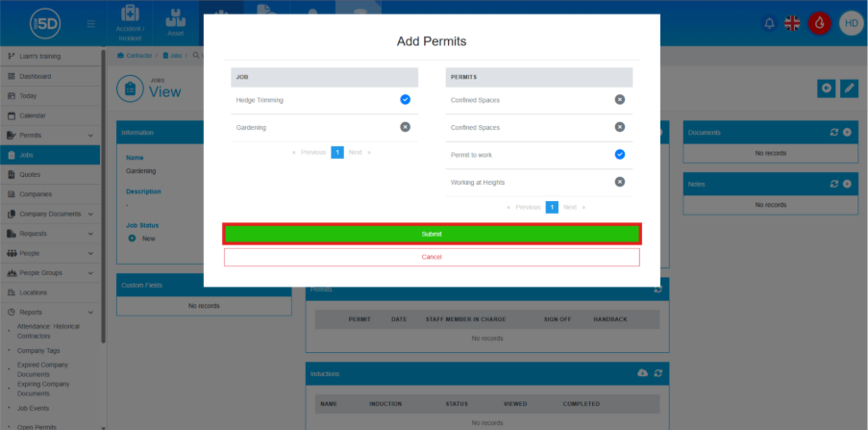This screenshot has height=430, width=868.
Task: Go to Quotes in the sidebar
Action: [30, 174]
